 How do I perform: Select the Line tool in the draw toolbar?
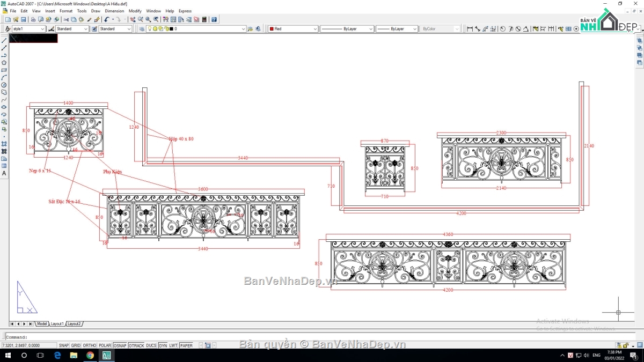(x=4, y=40)
